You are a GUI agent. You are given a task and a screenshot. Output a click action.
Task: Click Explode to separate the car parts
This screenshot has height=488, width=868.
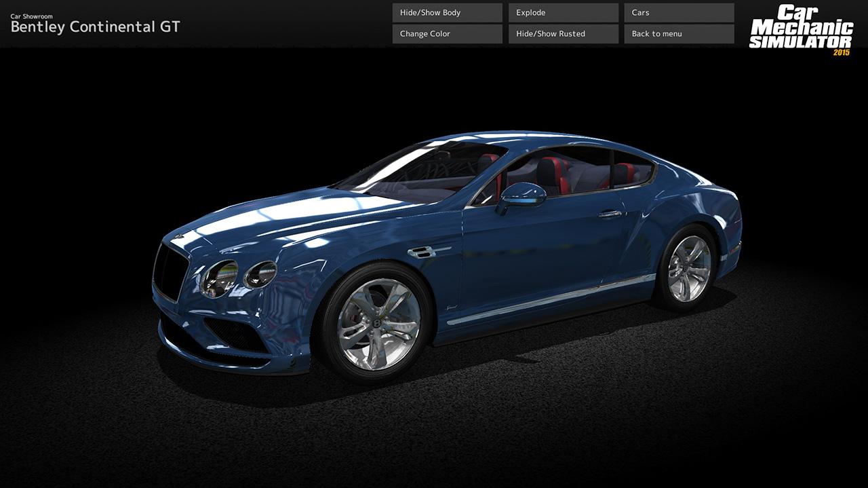[x=562, y=12]
